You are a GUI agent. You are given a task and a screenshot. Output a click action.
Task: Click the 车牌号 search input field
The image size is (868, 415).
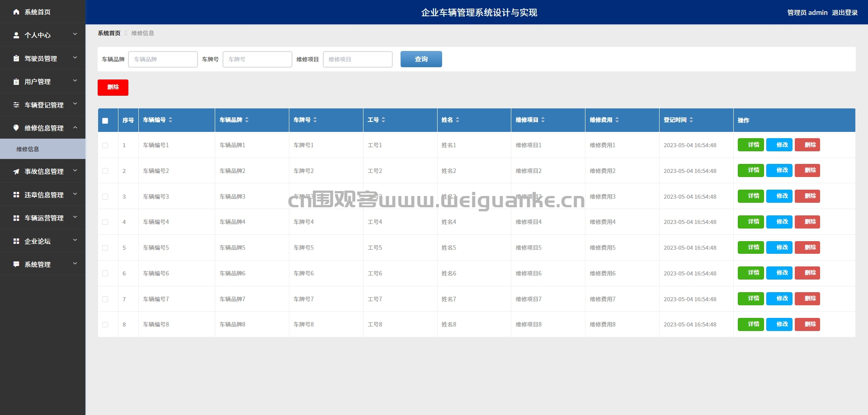257,59
